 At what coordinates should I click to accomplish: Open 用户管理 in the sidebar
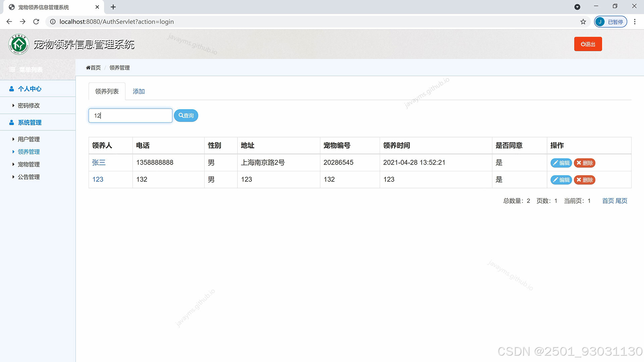click(29, 139)
